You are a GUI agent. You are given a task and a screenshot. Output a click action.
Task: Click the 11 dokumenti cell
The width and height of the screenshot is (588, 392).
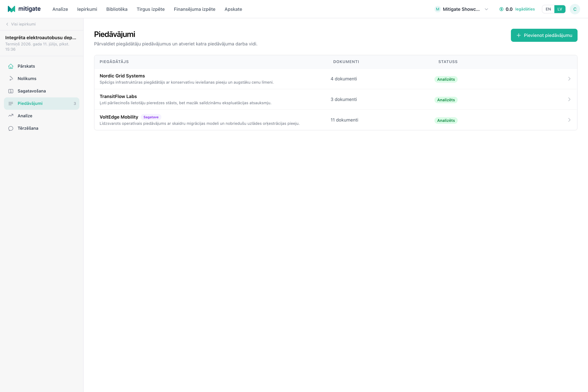point(344,120)
